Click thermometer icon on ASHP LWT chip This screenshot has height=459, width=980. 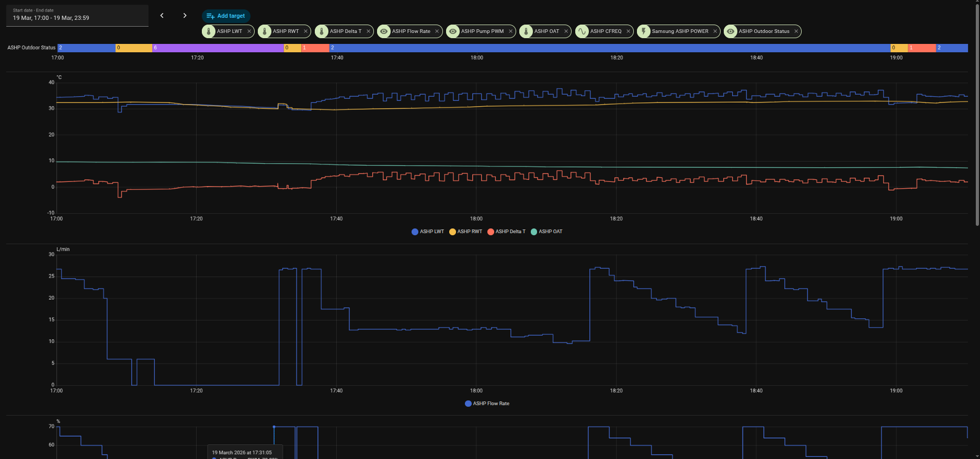click(209, 31)
